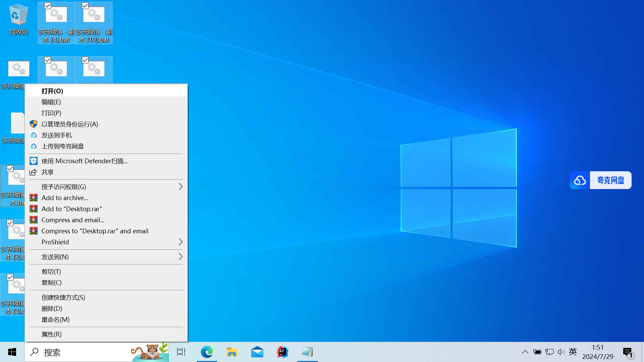Open Task View from the taskbar
The width and height of the screenshot is (644, 362).
(x=181, y=352)
